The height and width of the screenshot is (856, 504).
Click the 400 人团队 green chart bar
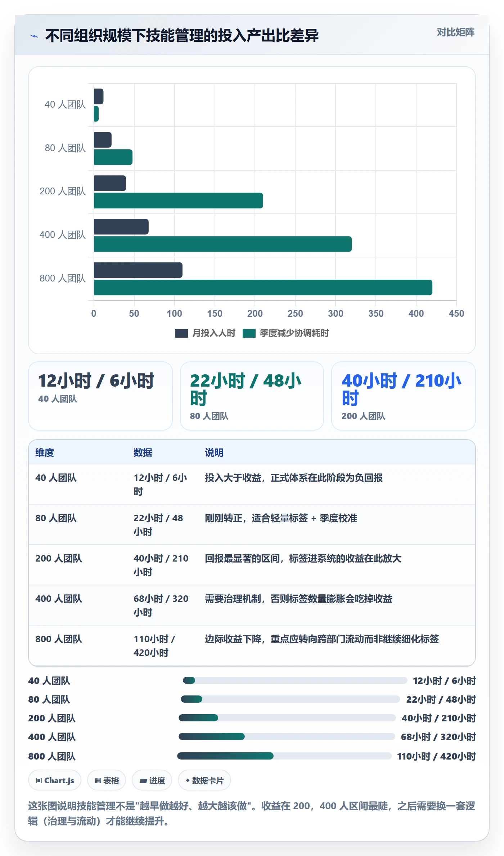pyautogui.click(x=223, y=244)
